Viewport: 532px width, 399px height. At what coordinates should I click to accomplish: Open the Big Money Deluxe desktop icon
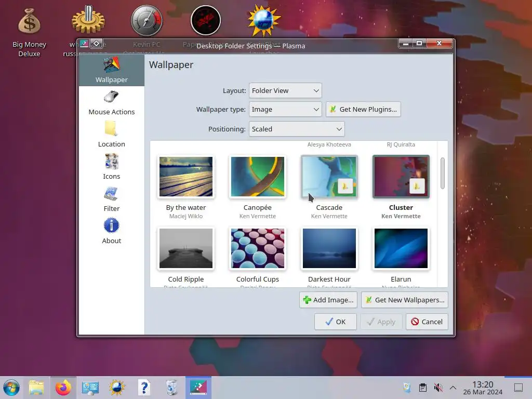tap(29, 33)
